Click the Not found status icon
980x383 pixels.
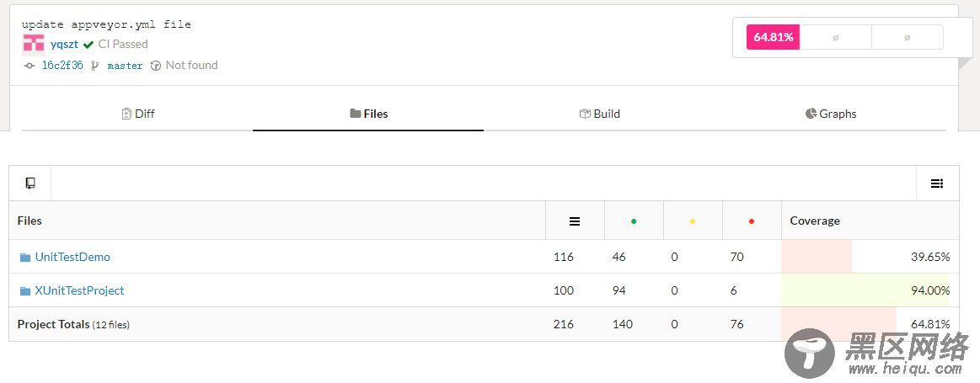coord(156,66)
